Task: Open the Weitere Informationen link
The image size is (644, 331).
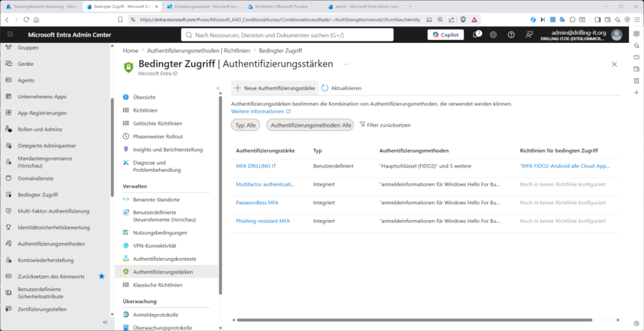Action: click(x=260, y=112)
